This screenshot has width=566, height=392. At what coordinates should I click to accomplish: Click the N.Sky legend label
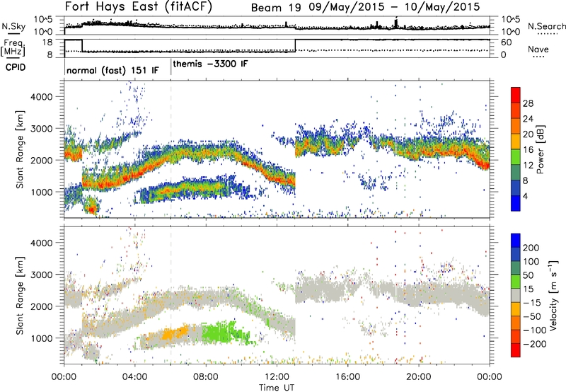13,26
